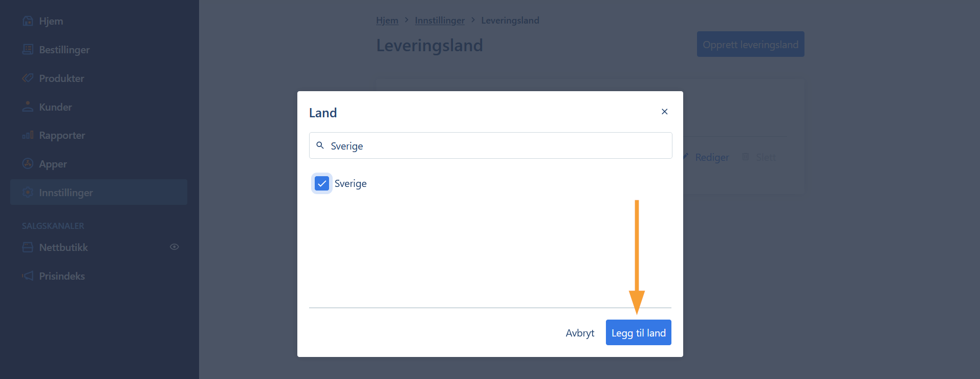
Task: Click the search magnifier icon in Land dialog
Action: 320,145
